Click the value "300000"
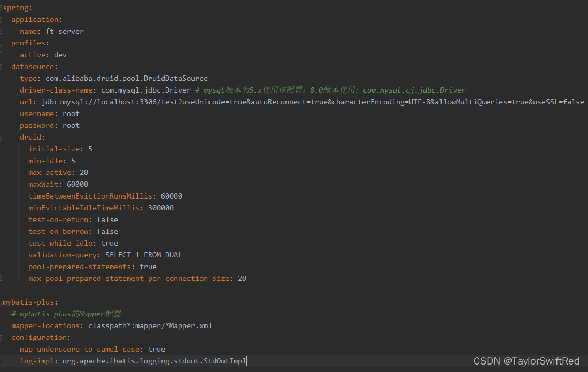This screenshot has height=372, width=588. click(x=161, y=208)
